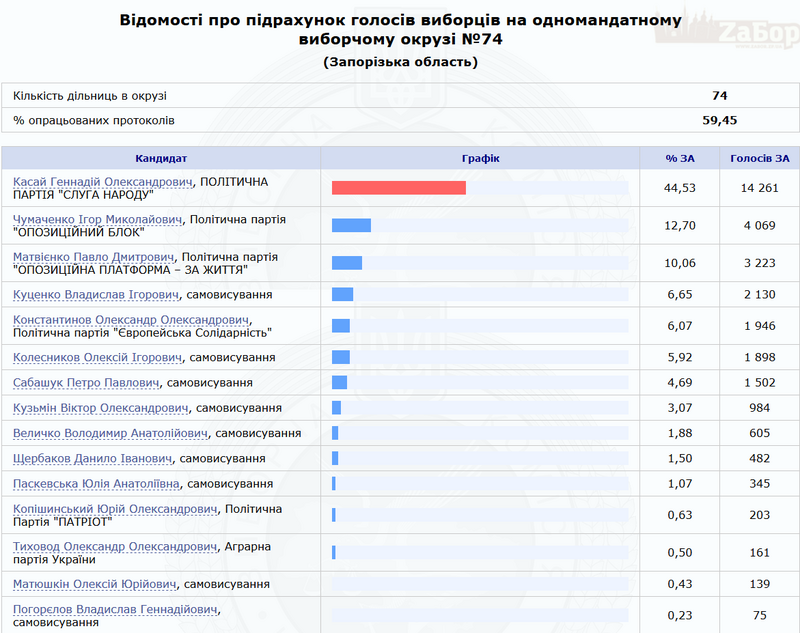
Task: Click the % ЗА column header
Action: [x=679, y=158]
